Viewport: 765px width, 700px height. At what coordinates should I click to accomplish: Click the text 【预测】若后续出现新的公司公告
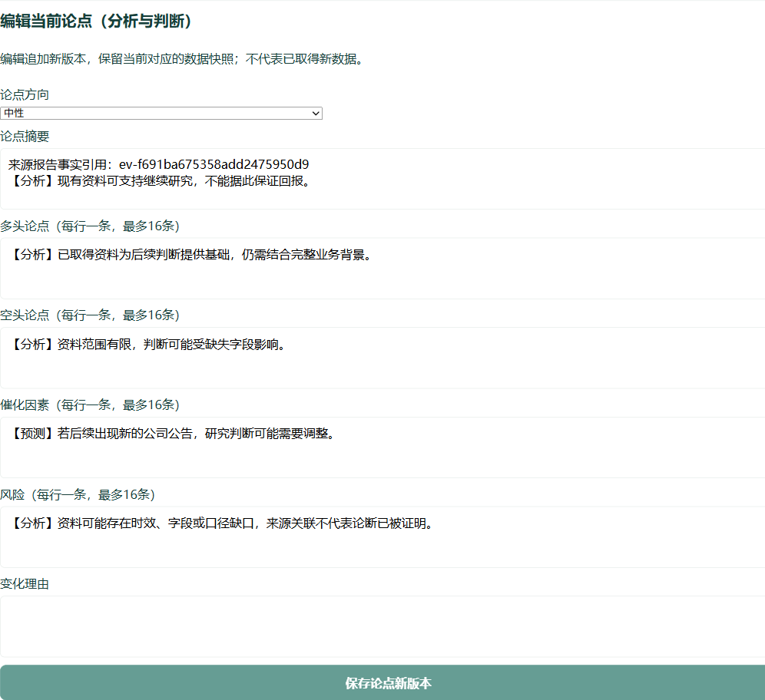click(x=101, y=434)
